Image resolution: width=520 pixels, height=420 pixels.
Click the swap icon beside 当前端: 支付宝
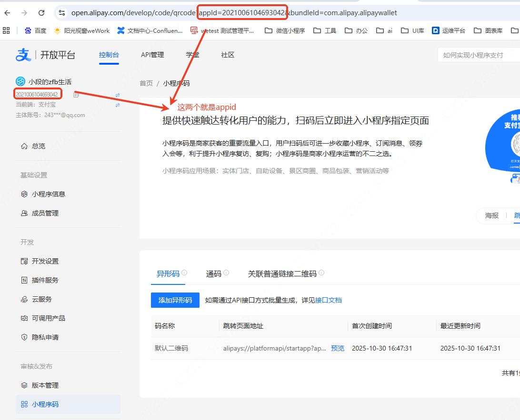pyautogui.click(x=117, y=105)
